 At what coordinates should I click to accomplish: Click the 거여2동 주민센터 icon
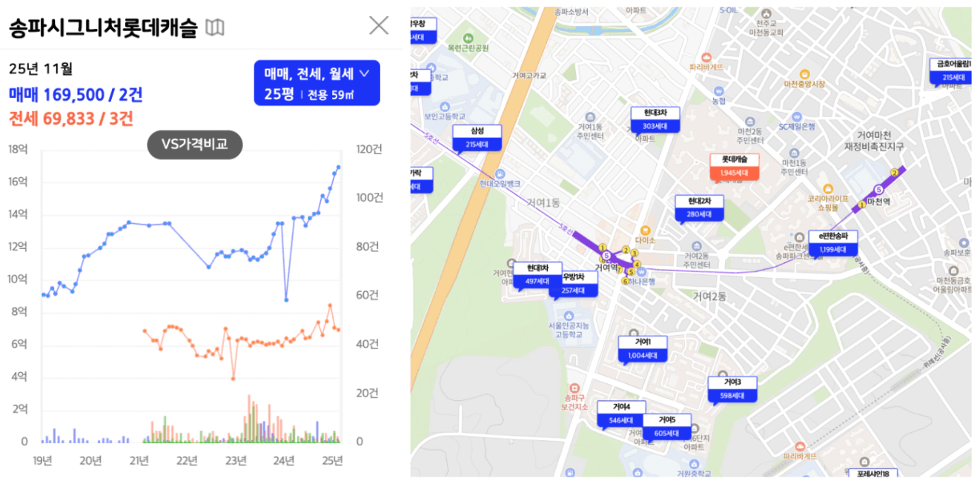pyautogui.click(x=696, y=245)
